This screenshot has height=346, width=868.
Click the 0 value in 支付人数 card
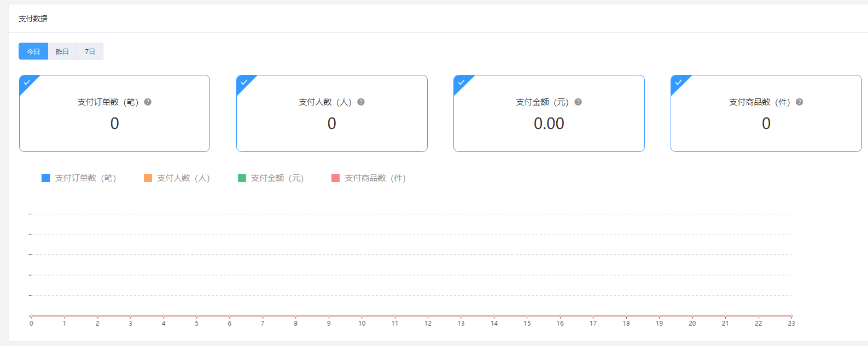click(x=331, y=124)
